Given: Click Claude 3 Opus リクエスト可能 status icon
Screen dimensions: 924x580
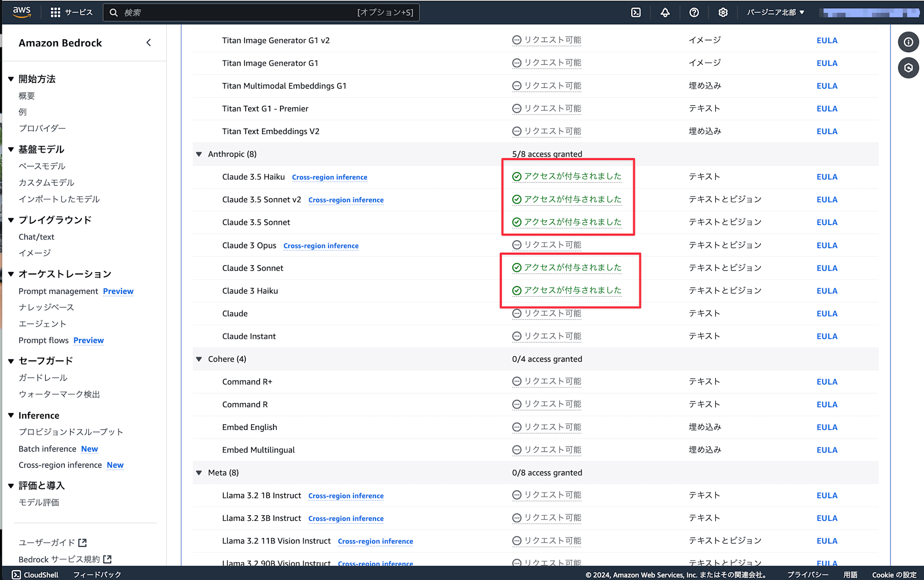Looking at the screenshot, I should coord(517,245).
